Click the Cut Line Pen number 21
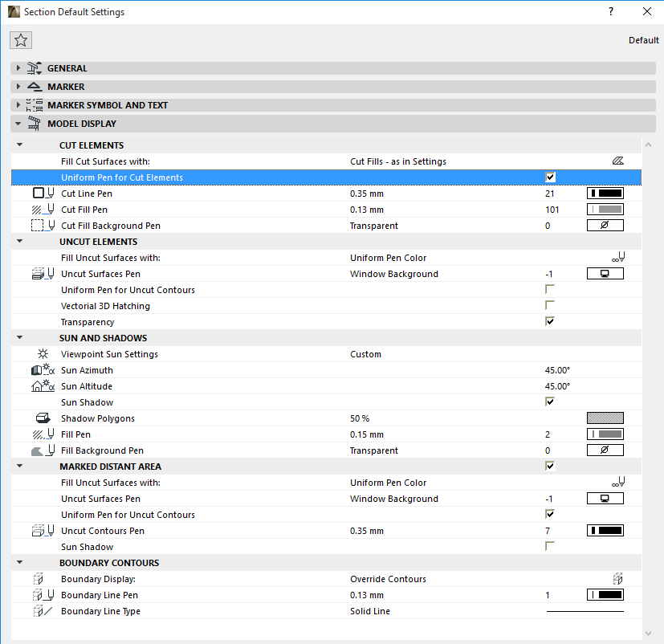 pos(550,194)
